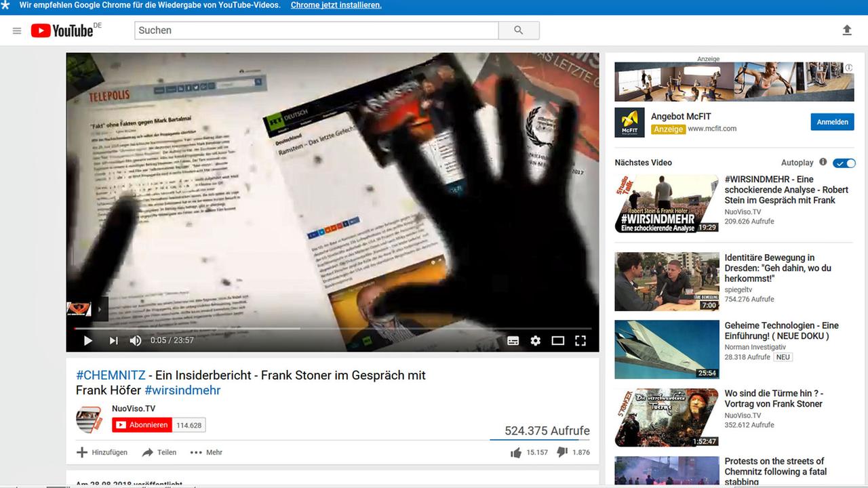Open the NuoViso.TV channel name

point(134,409)
